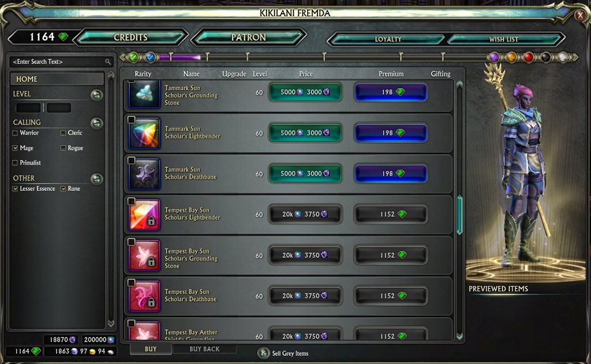The width and height of the screenshot is (591, 364).
Task: Disable the Lesser Essence checkbox
Action: [x=15, y=189]
